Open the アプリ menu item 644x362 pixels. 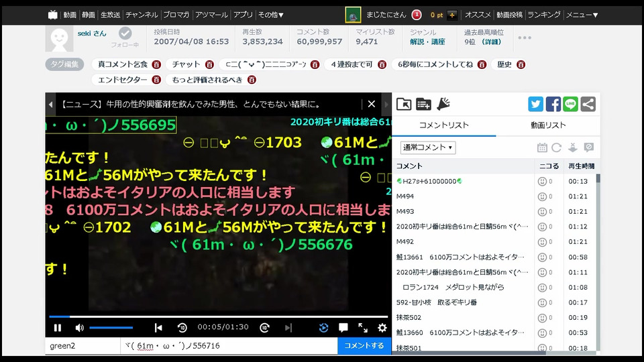click(243, 15)
